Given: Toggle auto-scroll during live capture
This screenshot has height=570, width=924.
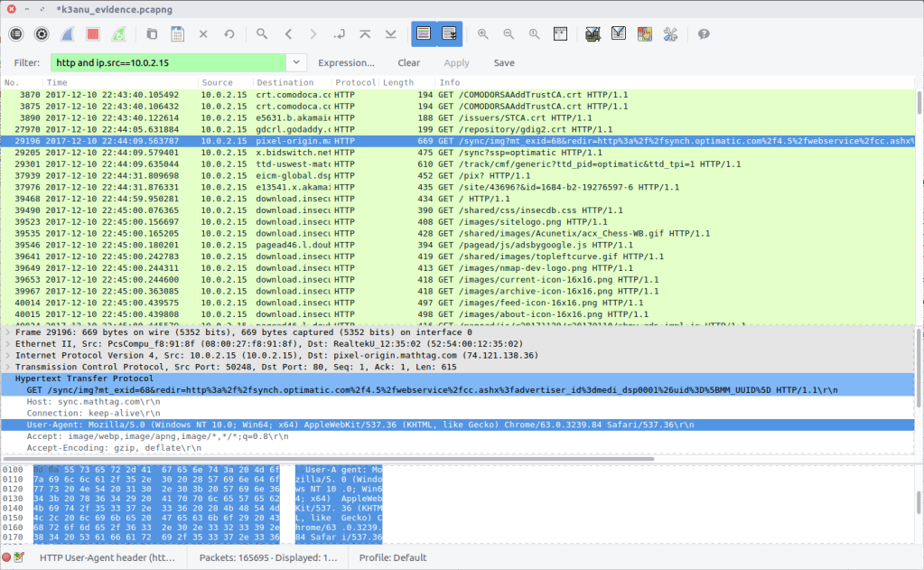Looking at the screenshot, I should click(449, 33).
